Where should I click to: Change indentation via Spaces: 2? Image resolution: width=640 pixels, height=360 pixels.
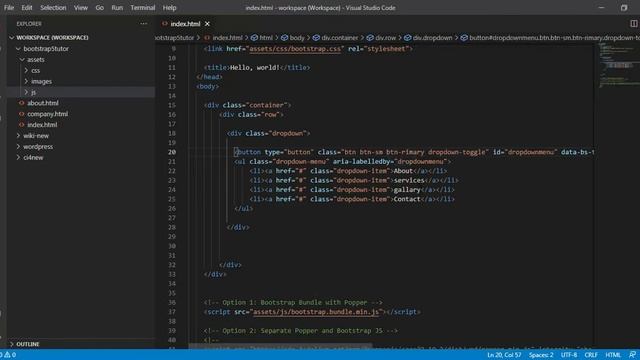(541, 355)
